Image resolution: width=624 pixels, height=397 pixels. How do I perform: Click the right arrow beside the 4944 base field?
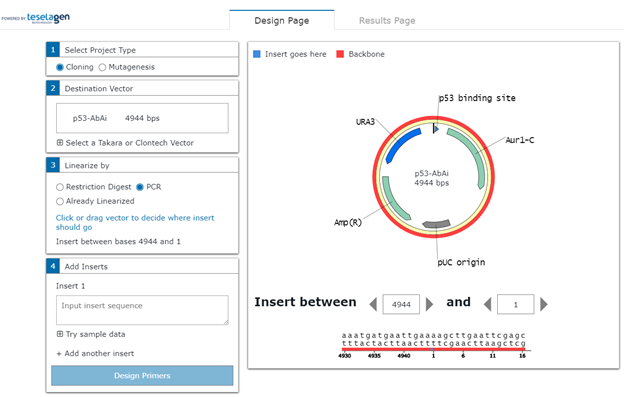[429, 304]
